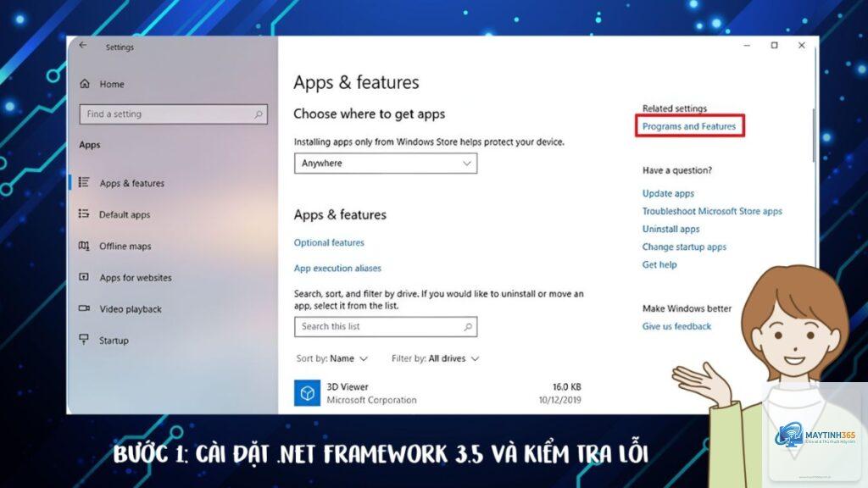The height and width of the screenshot is (488, 868).
Task: Click the Offline maps map icon
Action: tap(84, 245)
